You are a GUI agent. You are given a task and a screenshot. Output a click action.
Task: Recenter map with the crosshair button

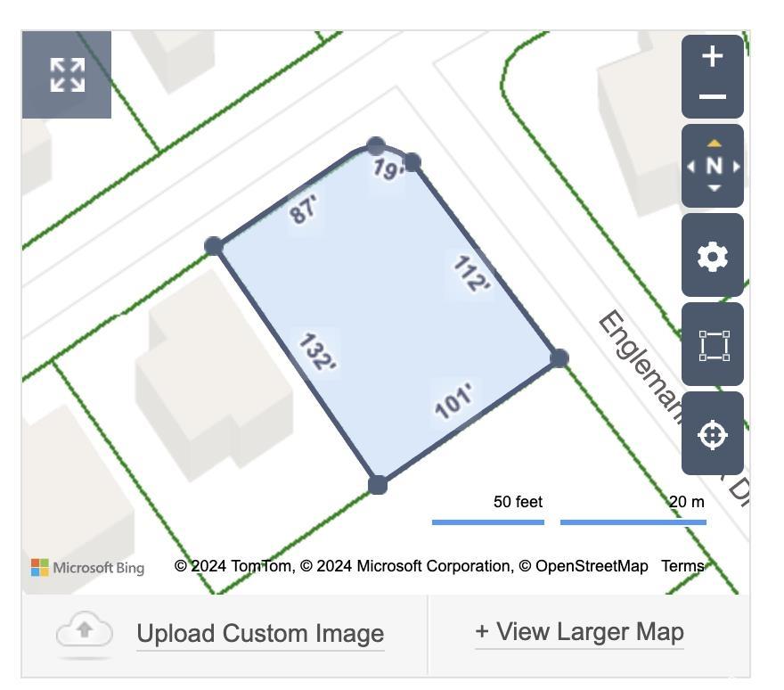click(713, 435)
